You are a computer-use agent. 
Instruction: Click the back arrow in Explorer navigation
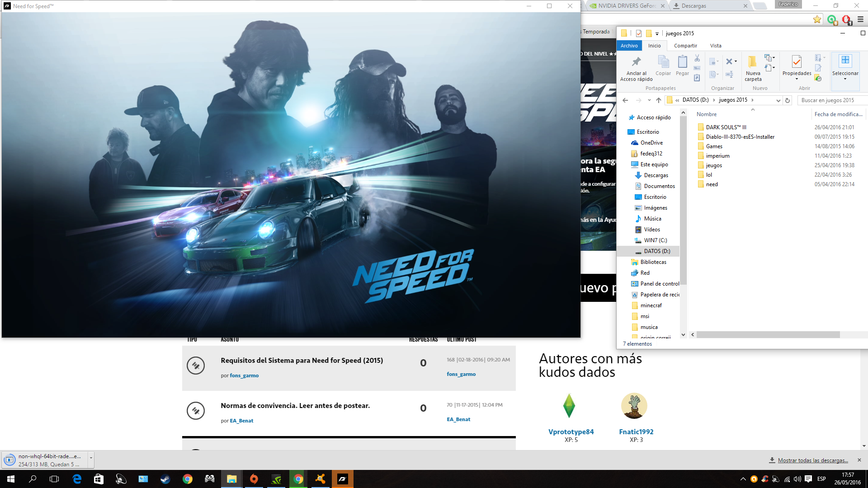[x=625, y=100]
